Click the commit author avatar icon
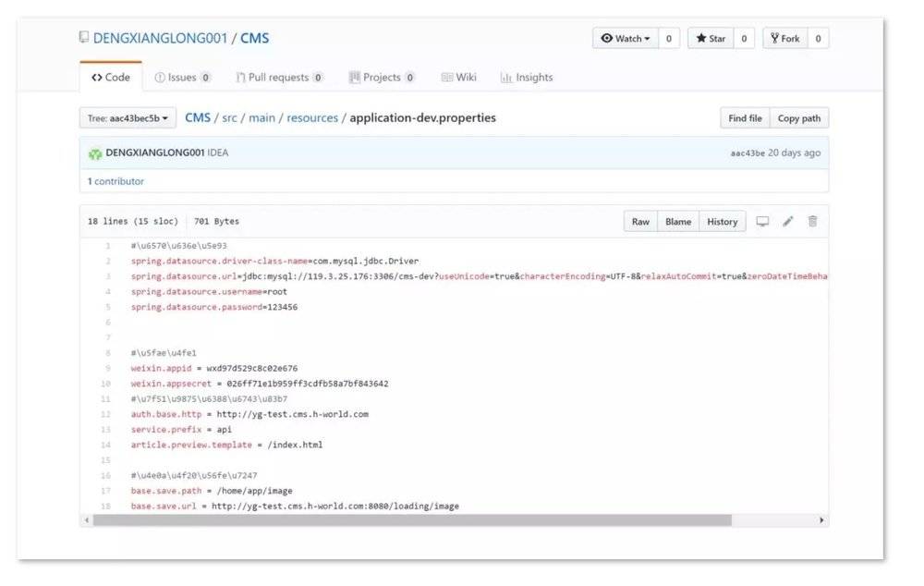The height and width of the screenshot is (586, 924). tap(95, 153)
